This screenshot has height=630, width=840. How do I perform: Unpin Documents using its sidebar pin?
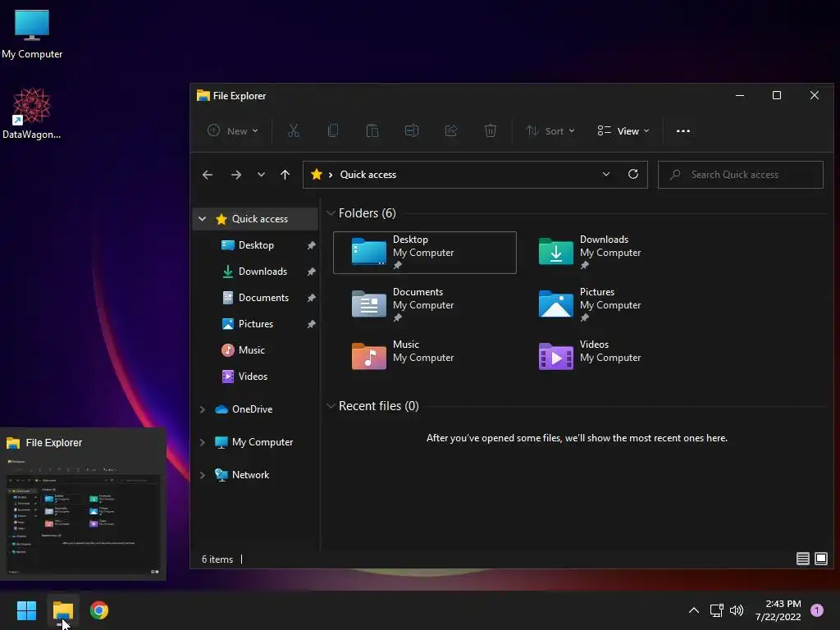311,298
